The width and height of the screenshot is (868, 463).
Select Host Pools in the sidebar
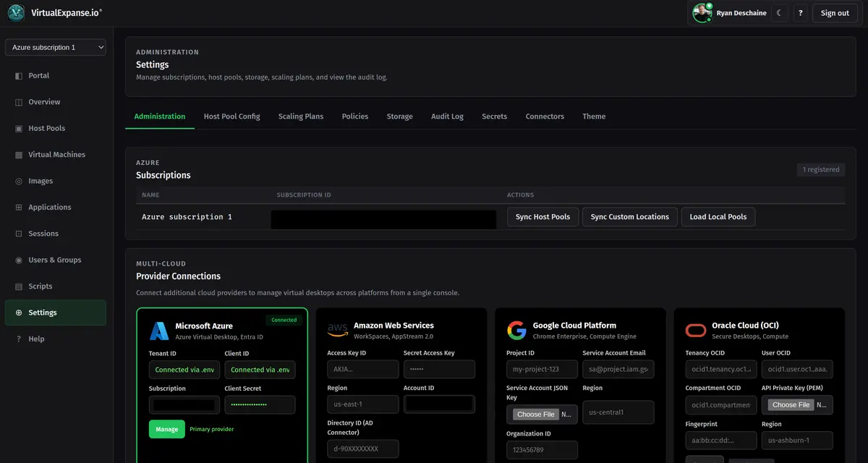[x=45, y=128]
